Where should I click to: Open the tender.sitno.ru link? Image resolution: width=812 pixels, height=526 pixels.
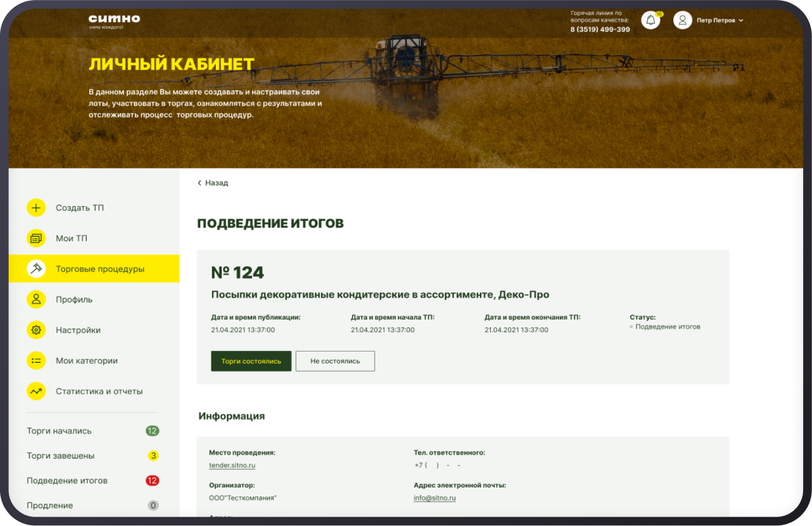pos(232,465)
